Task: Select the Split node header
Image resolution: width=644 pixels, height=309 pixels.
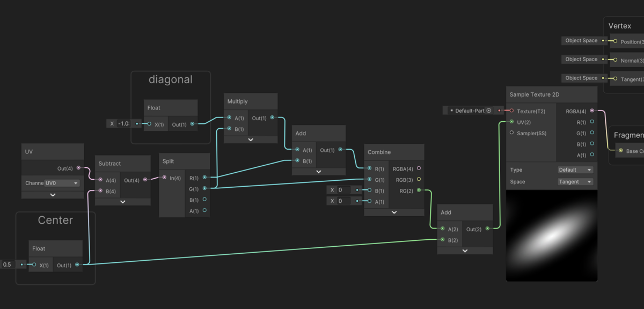Action: [184, 161]
